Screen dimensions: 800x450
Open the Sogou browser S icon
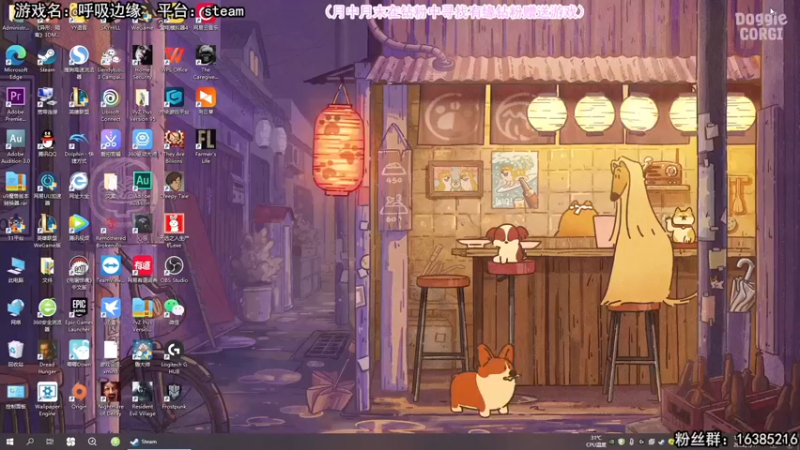pos(79,62)
